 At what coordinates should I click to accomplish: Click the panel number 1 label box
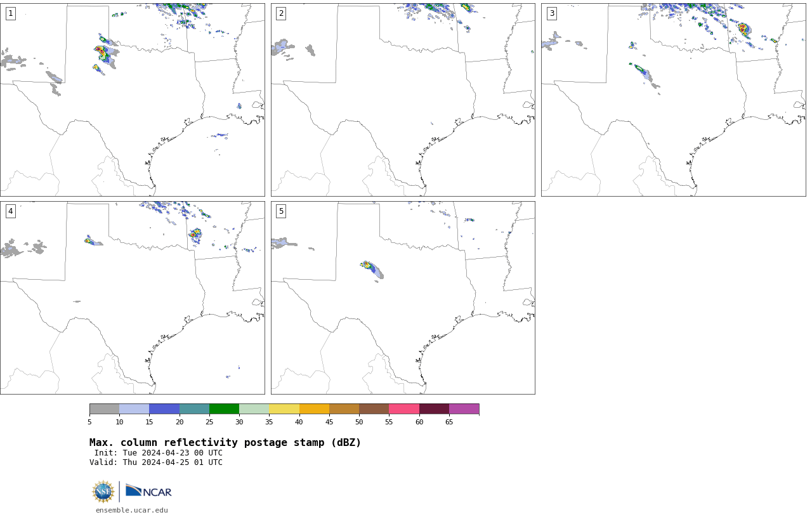[x=10, y=13]
